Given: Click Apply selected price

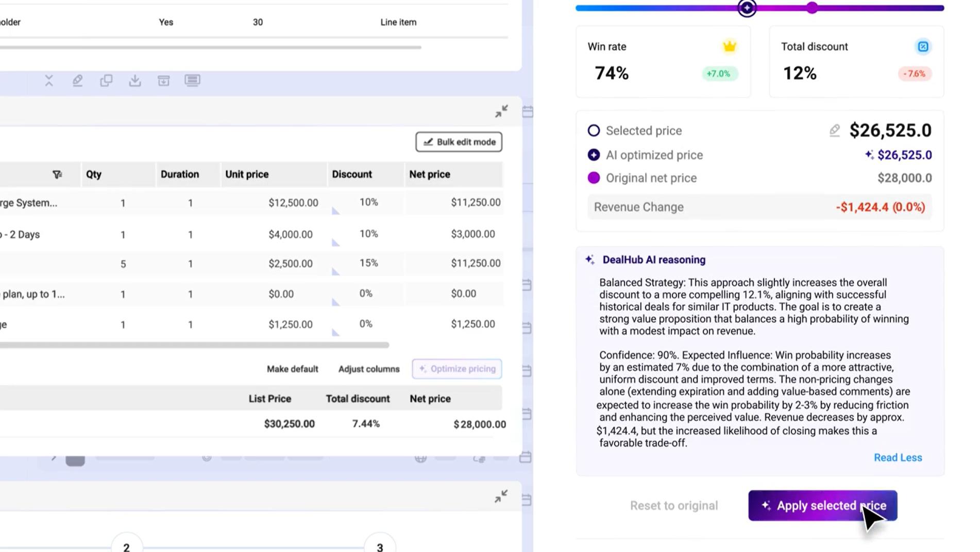Looking at the screenshot, I should [x=822, y=505].
